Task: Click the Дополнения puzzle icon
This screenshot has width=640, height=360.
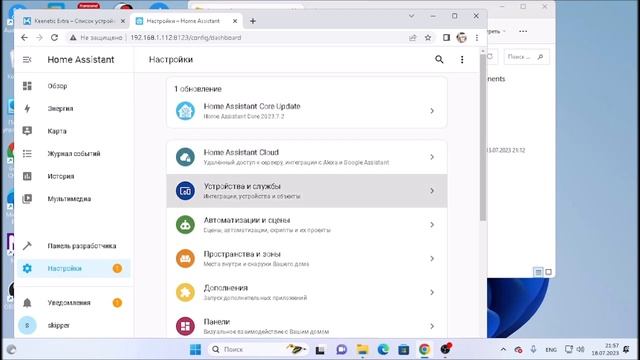Action: click(185, 292)
